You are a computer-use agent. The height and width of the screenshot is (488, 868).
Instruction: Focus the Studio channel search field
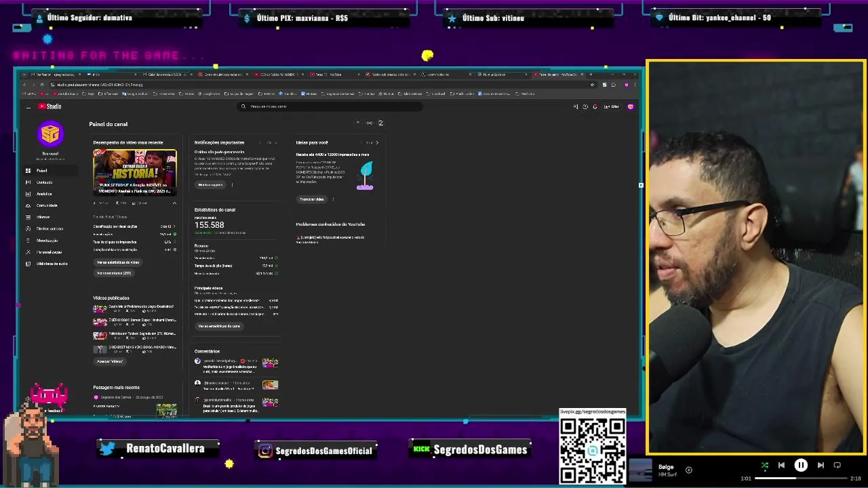(x=331, y=106)
